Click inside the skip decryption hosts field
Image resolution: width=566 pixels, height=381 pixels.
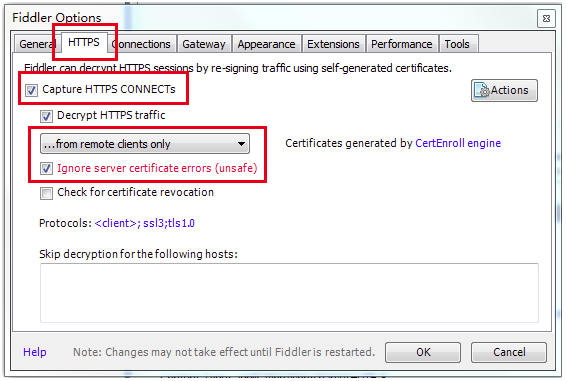(x=289, y=293)
